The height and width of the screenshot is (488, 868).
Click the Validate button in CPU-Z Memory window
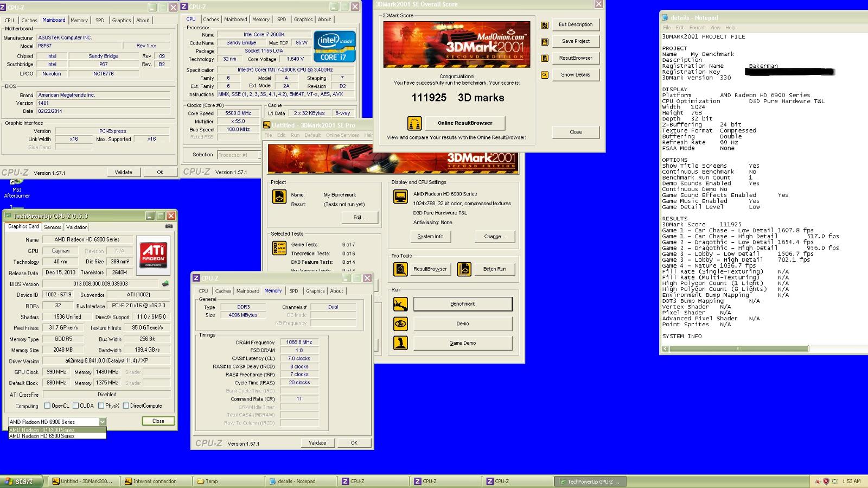(x=317, y=443)
